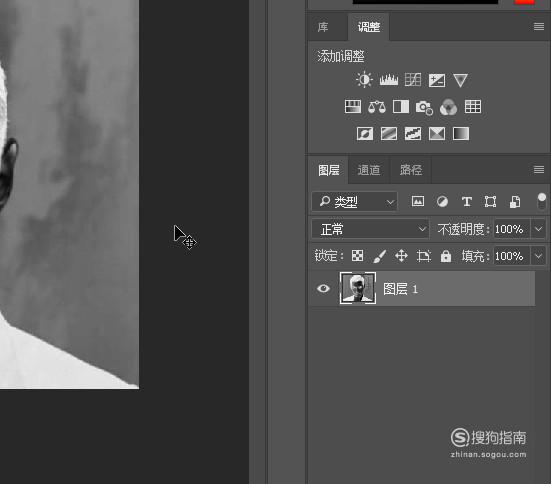
Task: Select the 图层 1 layer name
Action: coord(400,289)
